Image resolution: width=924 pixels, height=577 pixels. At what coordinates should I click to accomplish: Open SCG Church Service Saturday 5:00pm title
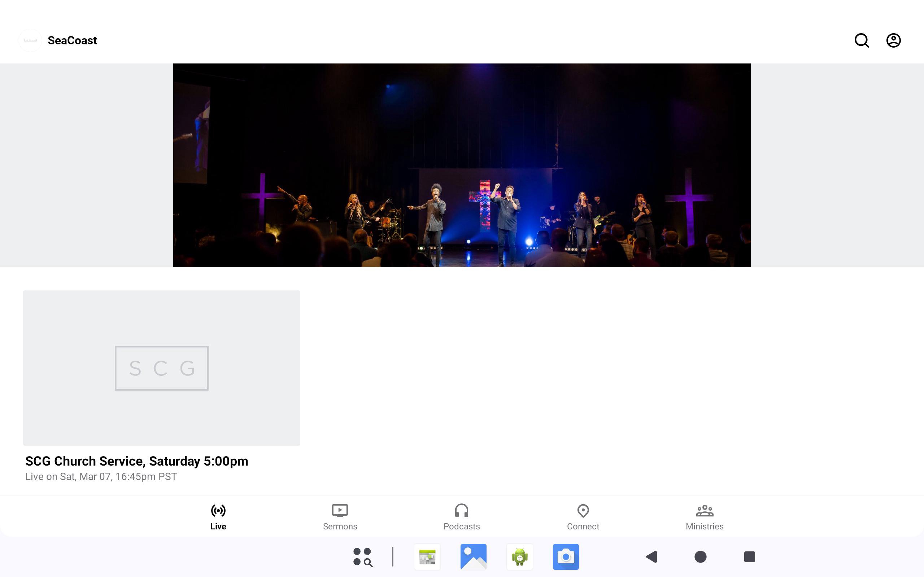coord(137,461)
